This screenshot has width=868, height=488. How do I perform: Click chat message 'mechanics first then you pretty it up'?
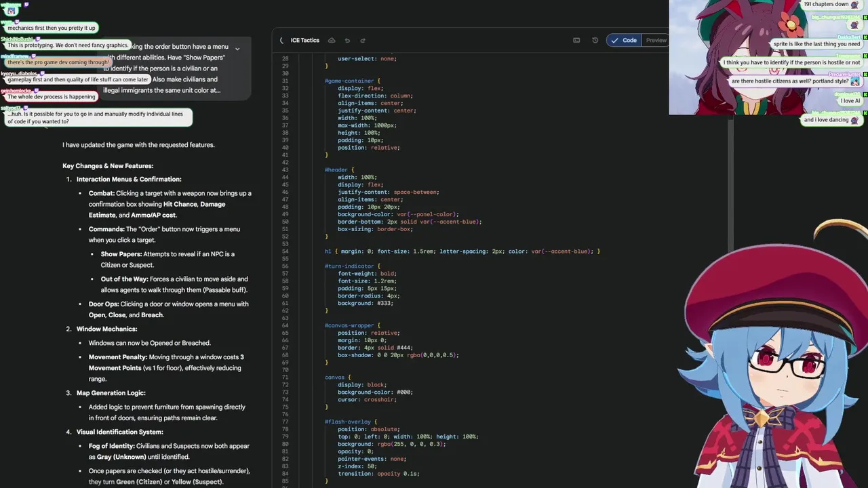coord(52,28)
